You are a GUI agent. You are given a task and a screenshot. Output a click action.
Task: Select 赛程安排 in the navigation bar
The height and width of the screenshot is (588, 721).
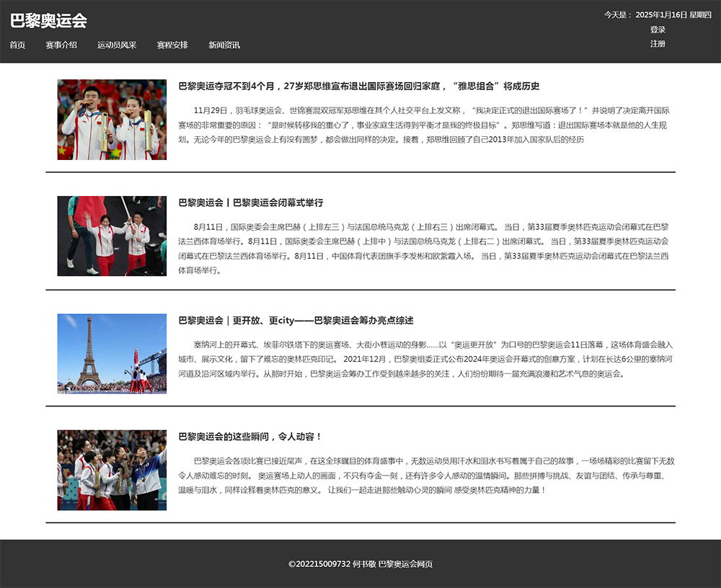point(172,45)
